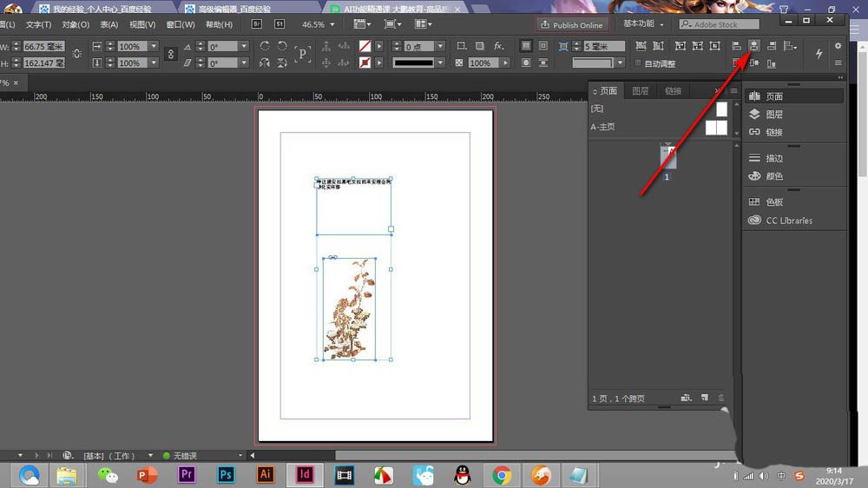Open the 窗口(W) menu
868x488 pixels.
181,24
